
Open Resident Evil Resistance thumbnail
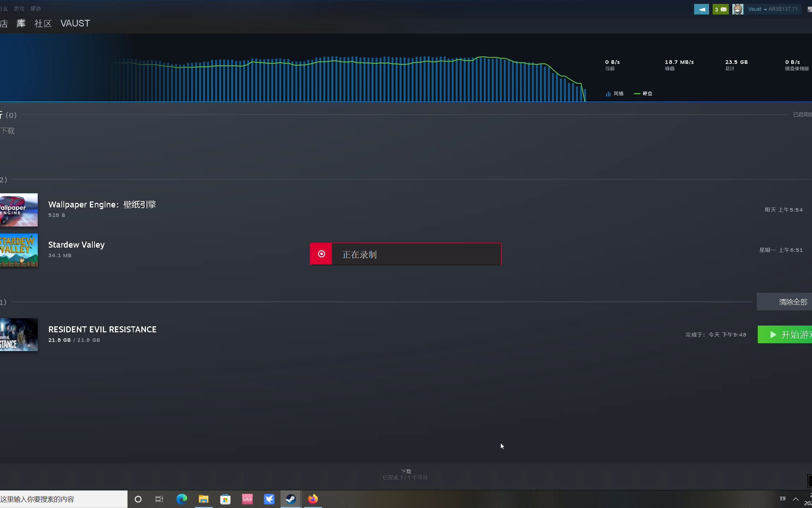pyautogui.click(x=19, y=334)
